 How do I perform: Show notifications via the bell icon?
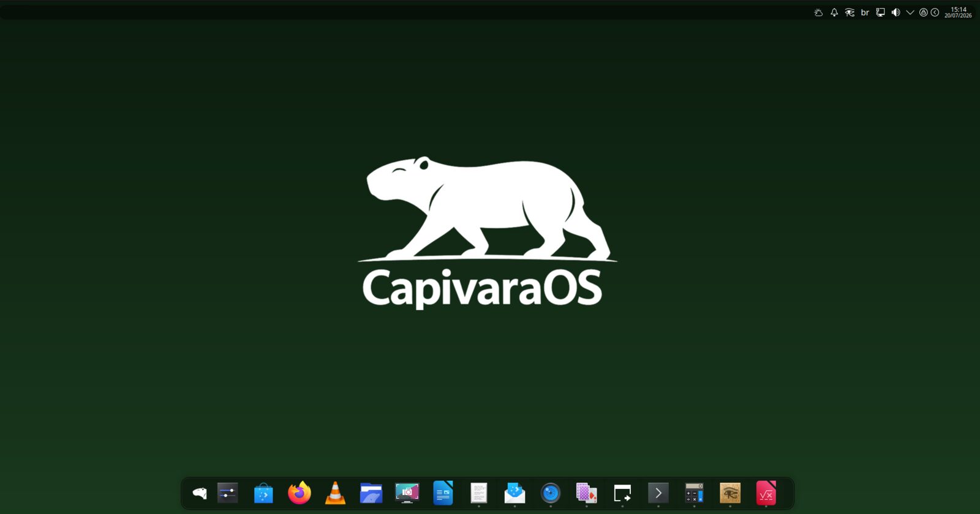coord(834,12)
